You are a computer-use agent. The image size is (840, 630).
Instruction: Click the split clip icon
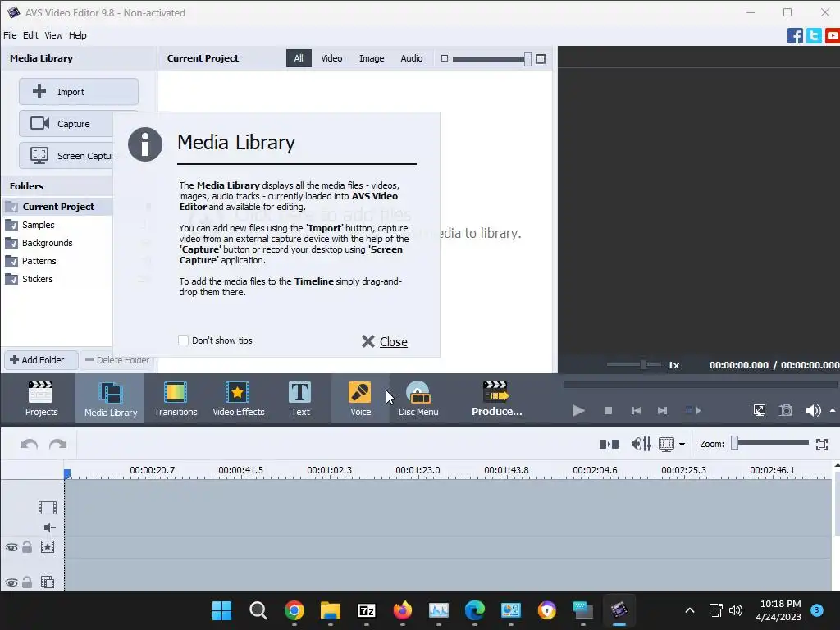pyautogui.click(x=609, y=444)
